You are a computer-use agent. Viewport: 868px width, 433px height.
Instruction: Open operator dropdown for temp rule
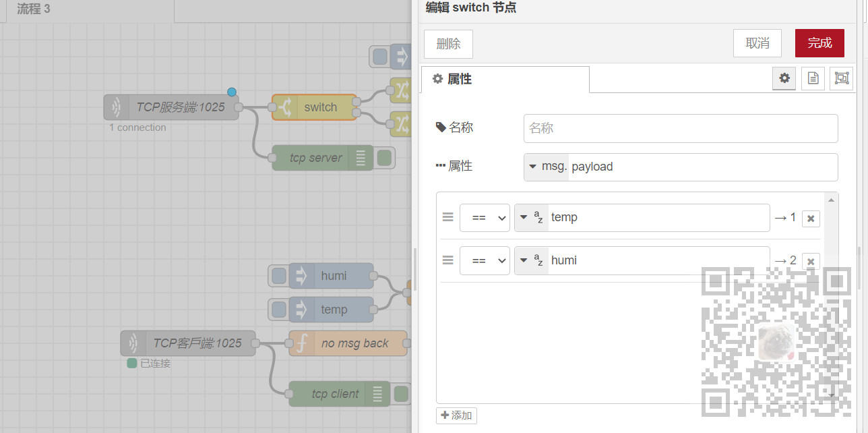[485, 218]
